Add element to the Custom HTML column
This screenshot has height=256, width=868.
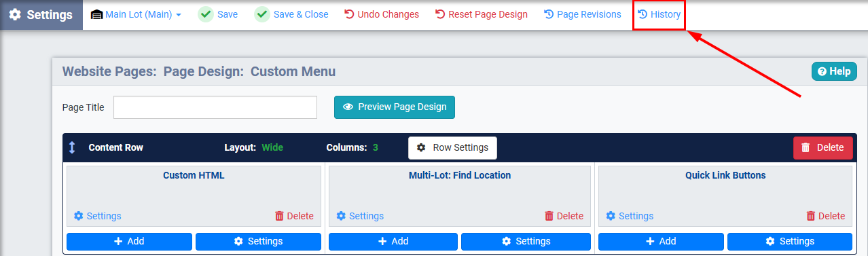pyautogui.click(x=129, y=241)
